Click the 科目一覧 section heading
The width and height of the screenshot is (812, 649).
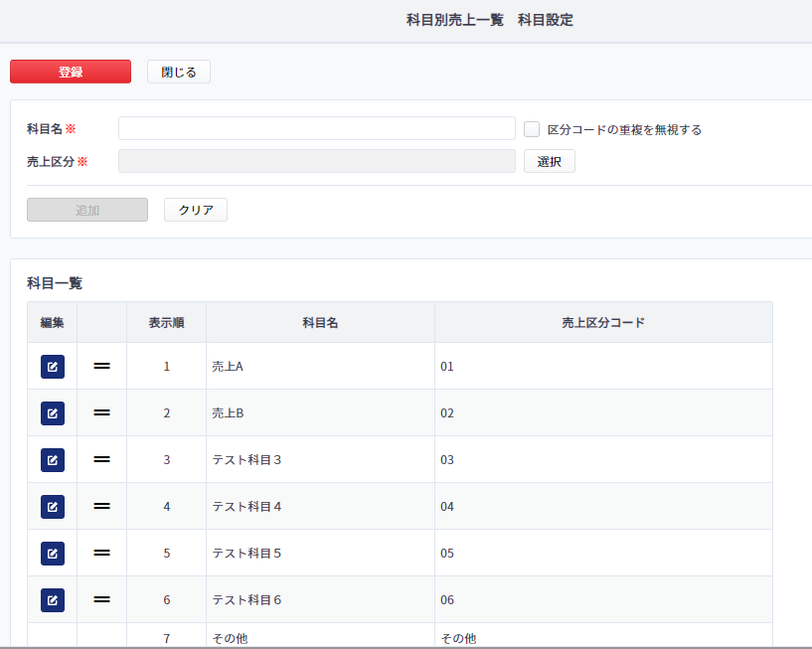click(55, 283)
